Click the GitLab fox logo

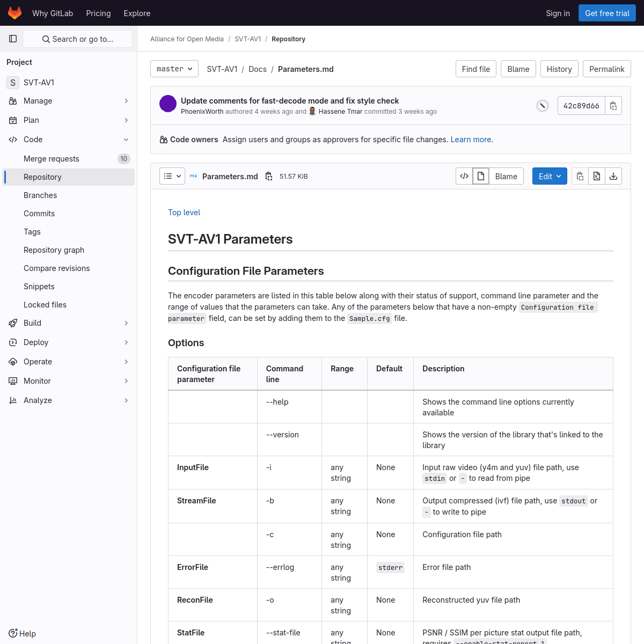coord(14,13)
